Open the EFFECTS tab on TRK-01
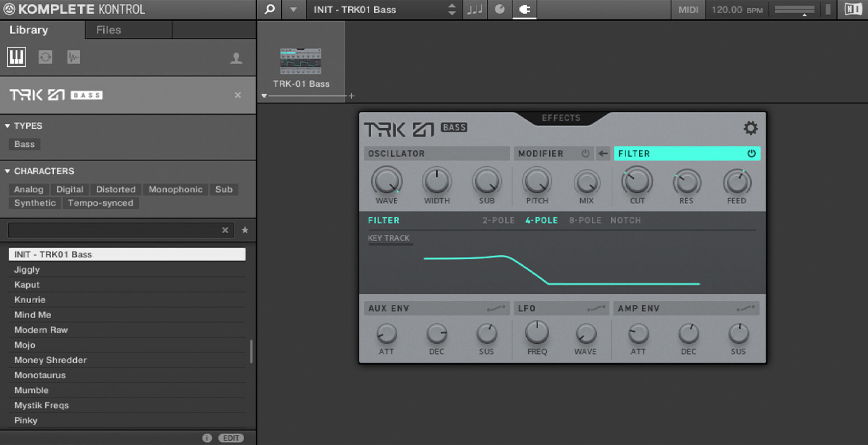The height and width of the screenshot is (445, 868). coord(561,118)
